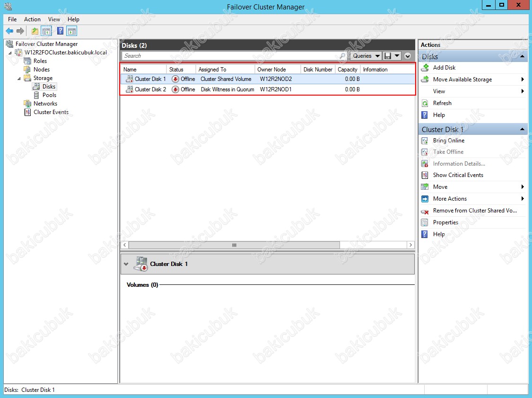This screenshot has height=398, width=532.
Task: Click the Bring Online action
Action: point(449,141)
